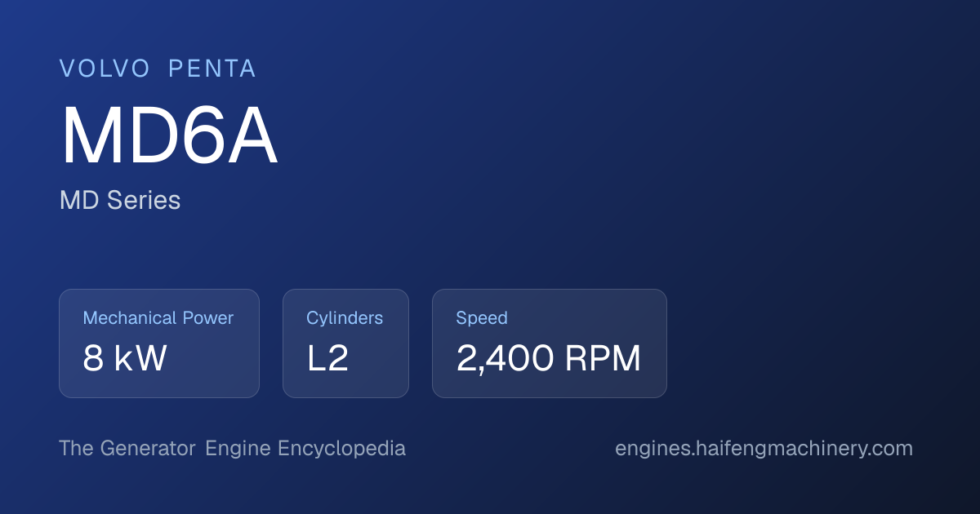
Task: Open the Cylinders card
Action: (345, 343)
